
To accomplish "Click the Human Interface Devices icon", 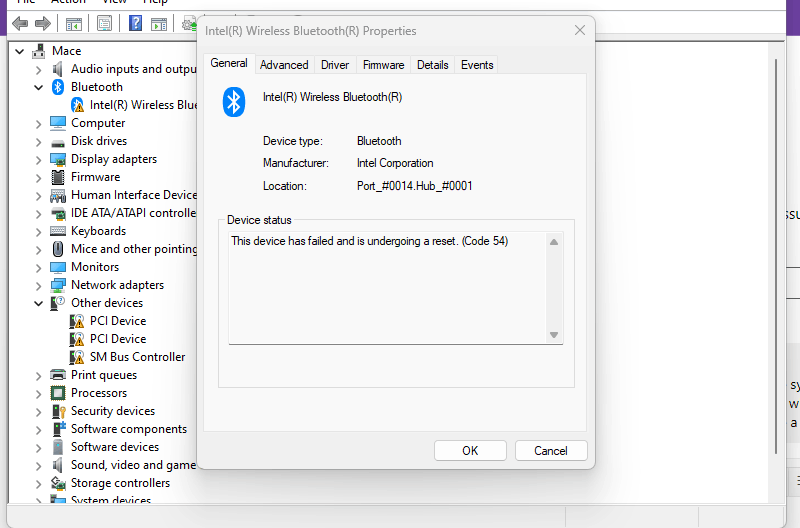I will point(58,195).
